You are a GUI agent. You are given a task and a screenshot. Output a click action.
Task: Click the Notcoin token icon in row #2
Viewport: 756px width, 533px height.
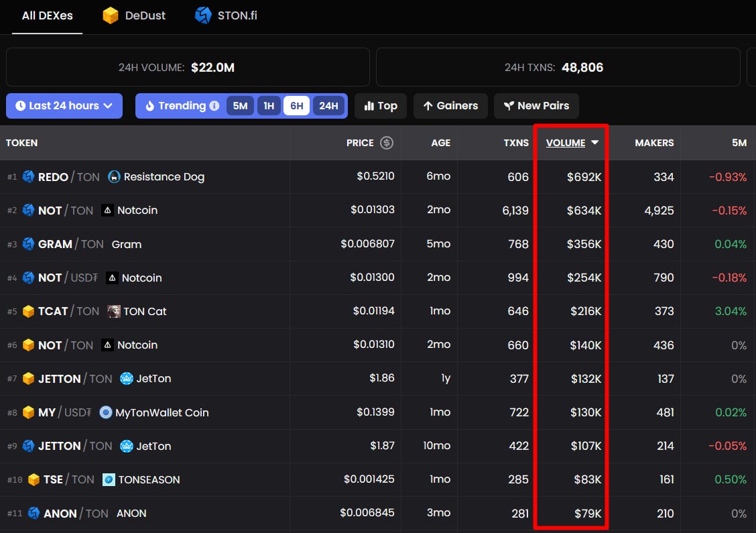click(107, 211)
